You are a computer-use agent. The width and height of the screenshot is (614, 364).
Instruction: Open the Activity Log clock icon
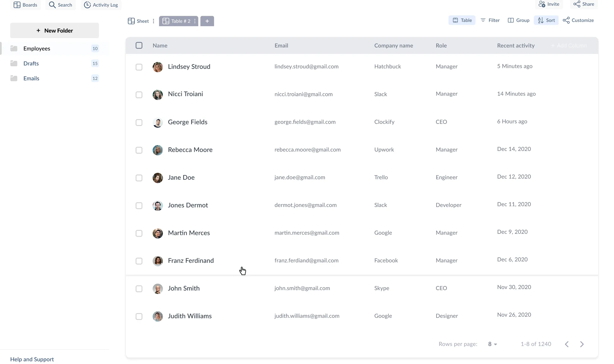pos(87,5)
